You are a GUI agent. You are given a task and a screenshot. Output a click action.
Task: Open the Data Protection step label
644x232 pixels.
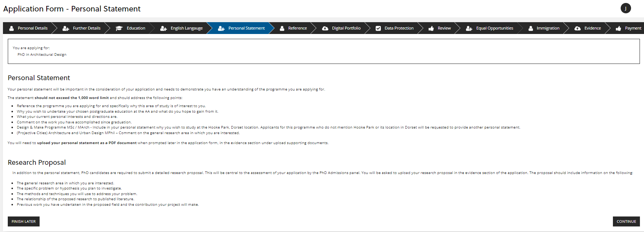399,28
